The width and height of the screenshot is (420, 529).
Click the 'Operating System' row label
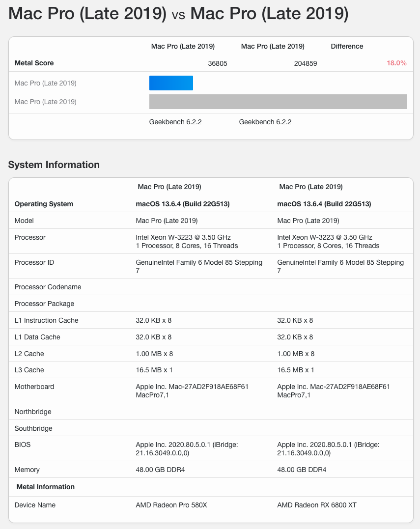click(44, 204)
